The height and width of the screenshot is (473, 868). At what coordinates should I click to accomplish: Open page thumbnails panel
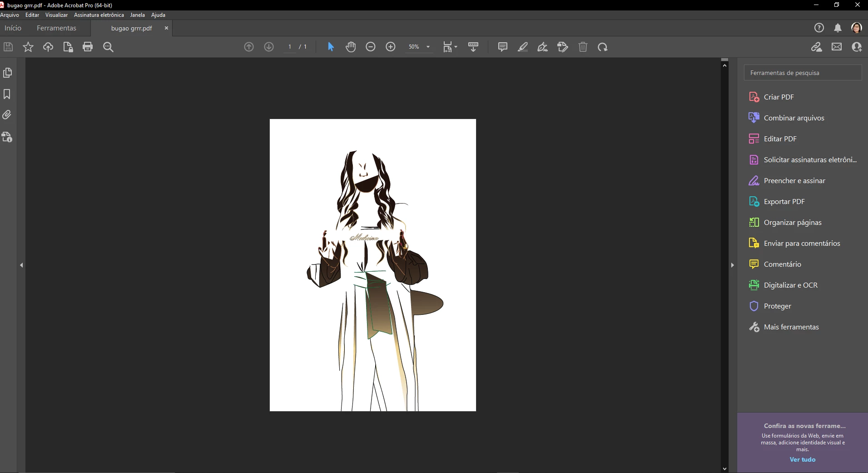coord(7,73)
